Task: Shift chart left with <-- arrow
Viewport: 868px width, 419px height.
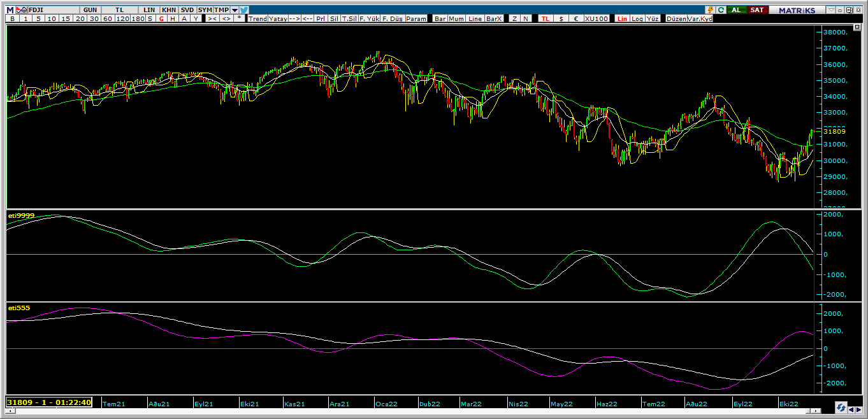Action: pos(307,19)
